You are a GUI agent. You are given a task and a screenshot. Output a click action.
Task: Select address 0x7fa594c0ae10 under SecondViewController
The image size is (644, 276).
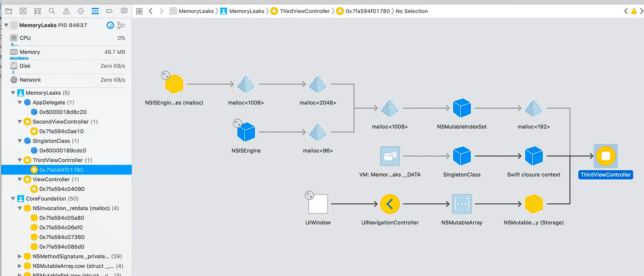[x=61, y=132]
